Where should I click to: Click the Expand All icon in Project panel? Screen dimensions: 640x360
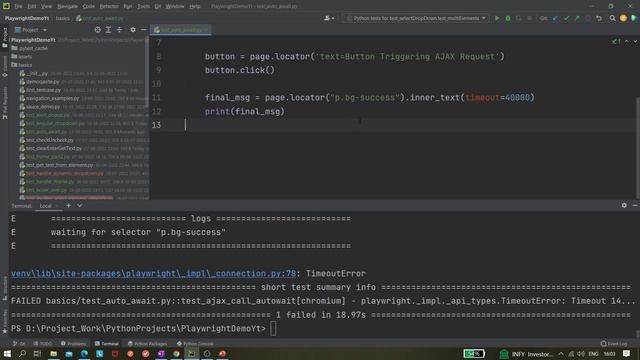point(108,30)
